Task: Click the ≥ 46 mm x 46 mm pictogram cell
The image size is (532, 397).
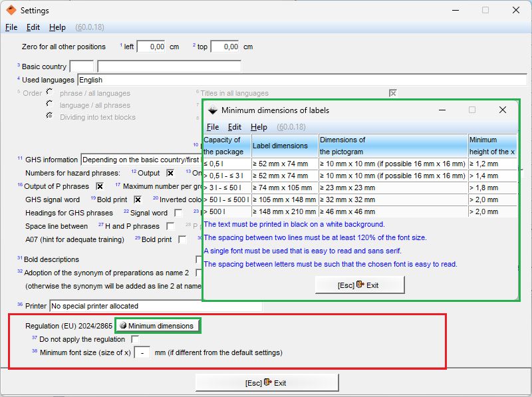Action: coord(393,211)
